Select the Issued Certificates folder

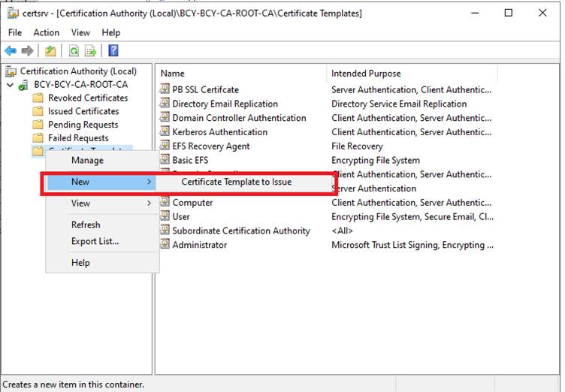[83, 111]
